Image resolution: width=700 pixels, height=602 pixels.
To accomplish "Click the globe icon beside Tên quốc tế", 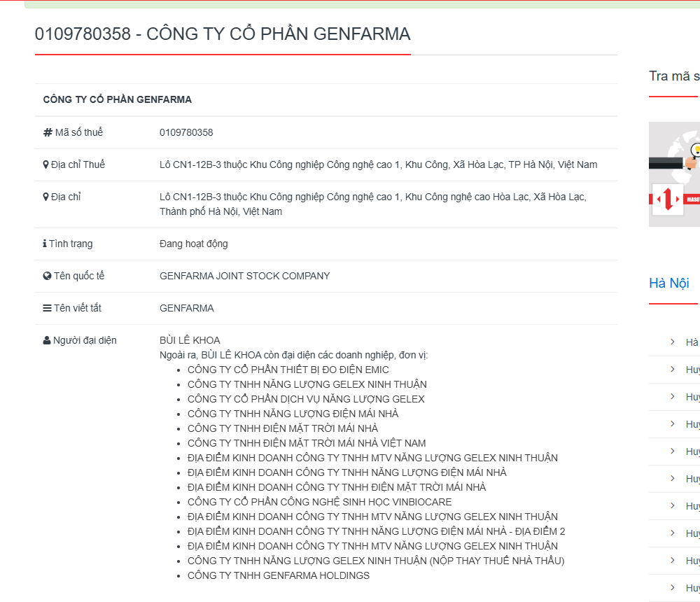I will pos(48,276).
